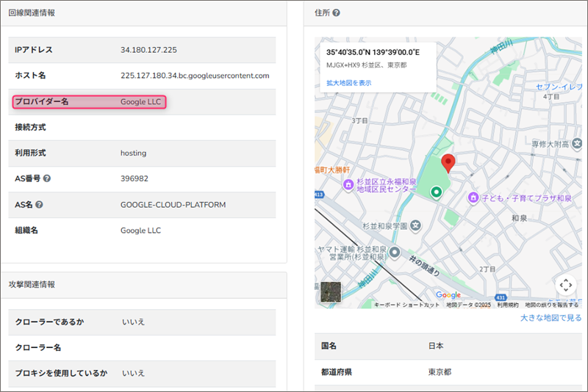588x392 pixels.
Task: Click the IP address 34.180.127.225 value
Action: [x=148, y=50]
